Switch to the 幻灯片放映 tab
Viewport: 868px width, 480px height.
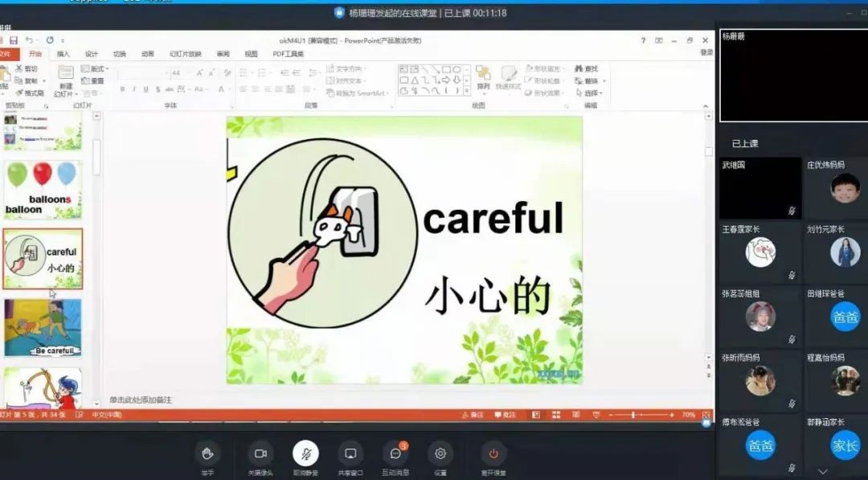185,54
